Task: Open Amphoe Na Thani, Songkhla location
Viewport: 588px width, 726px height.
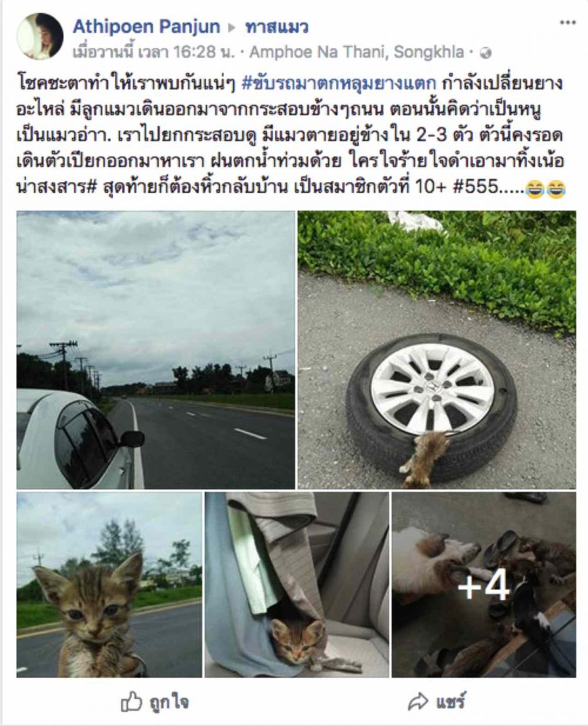Action: [x=356, y=52]
